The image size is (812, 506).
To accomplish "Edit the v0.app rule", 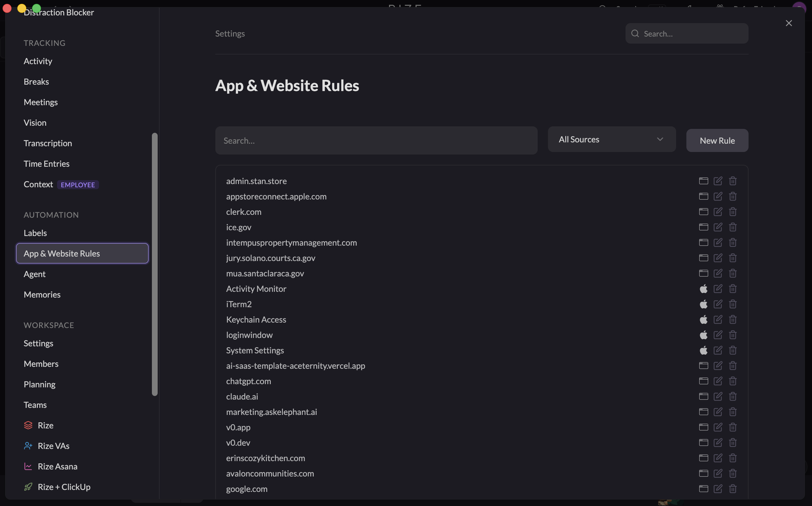I will [718, 427].
